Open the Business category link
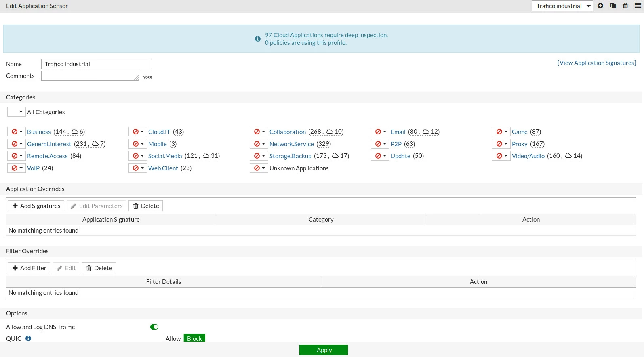The width and height of the screenshot is (644, 357). tap(39, 132)
